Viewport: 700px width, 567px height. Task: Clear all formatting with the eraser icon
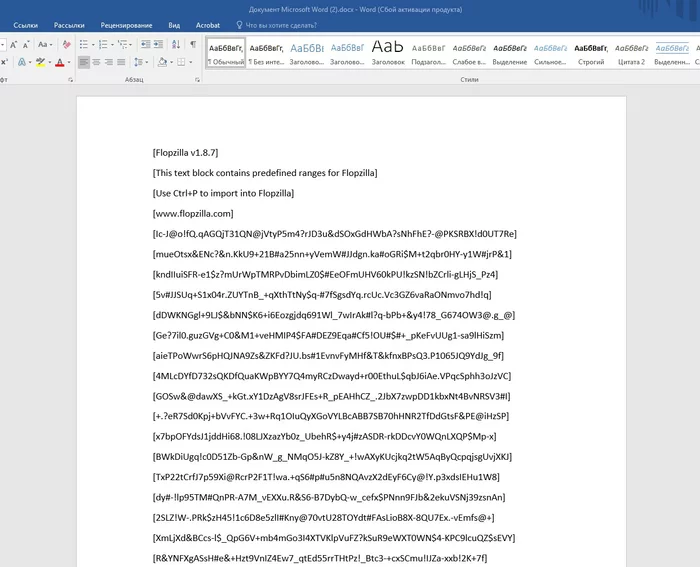(x=67, y=44)
